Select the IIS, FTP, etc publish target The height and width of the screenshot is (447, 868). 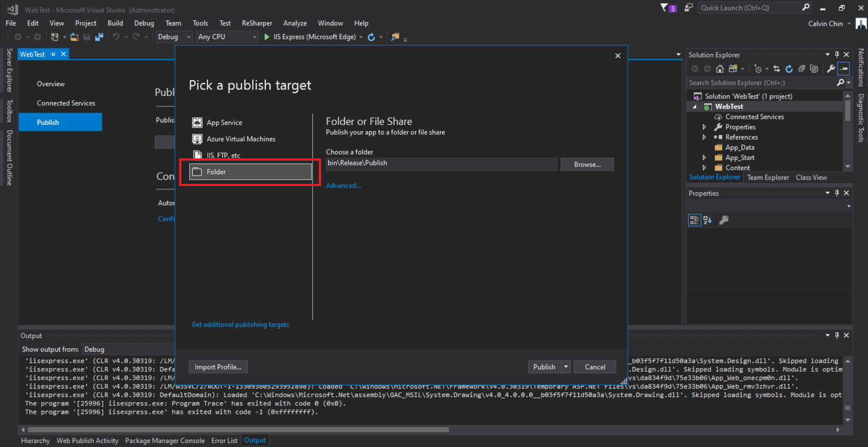pos(250,155)
